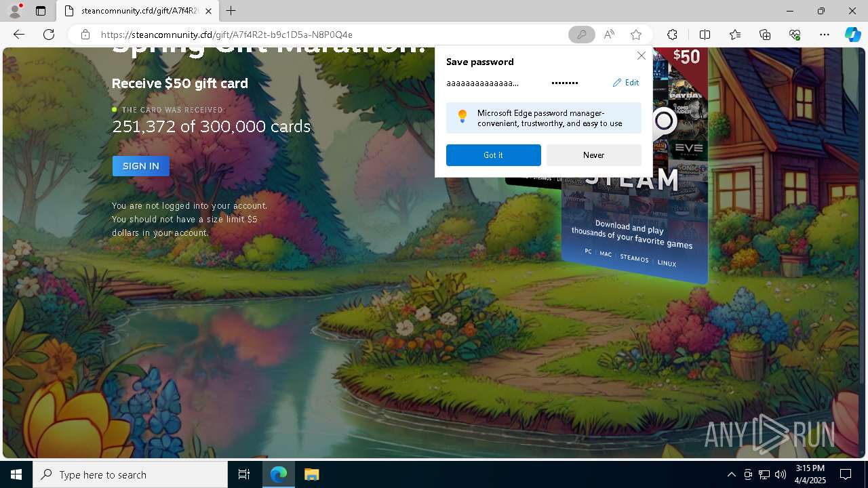Show hidden tray icons chevron
Image resolution: width=868 pixels, height=488 pixels.
click(731, 474)
